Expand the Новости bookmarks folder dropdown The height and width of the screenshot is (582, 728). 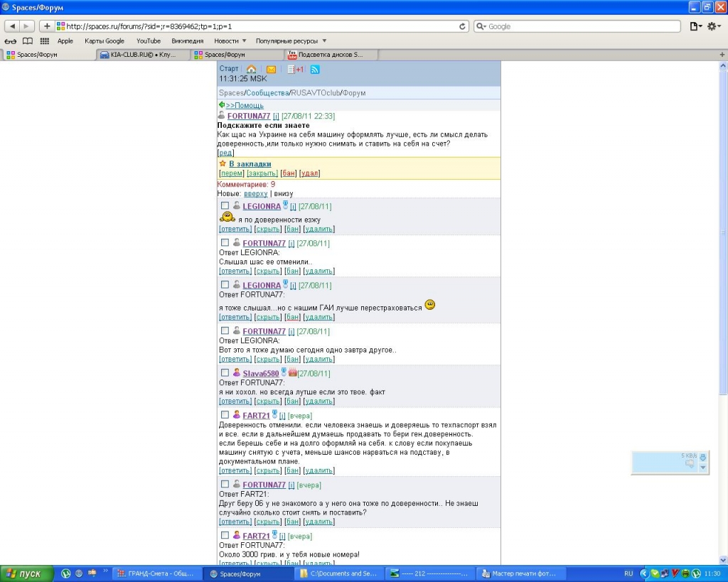[230, 41]
